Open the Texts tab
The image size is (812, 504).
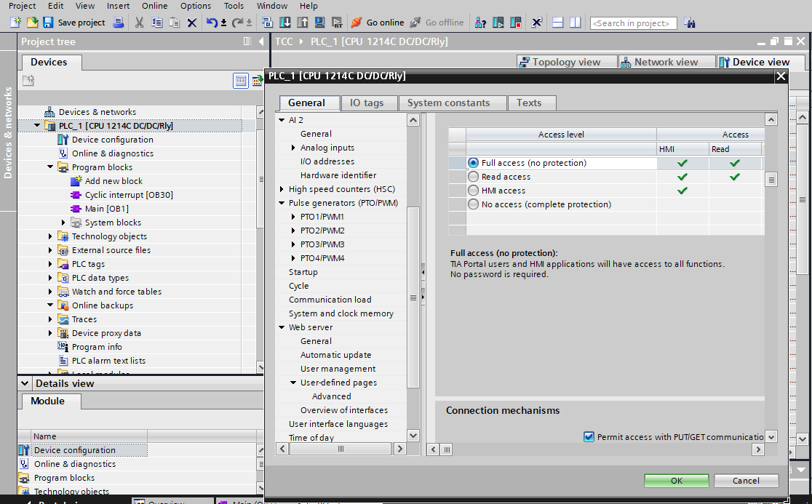(533, 103)
